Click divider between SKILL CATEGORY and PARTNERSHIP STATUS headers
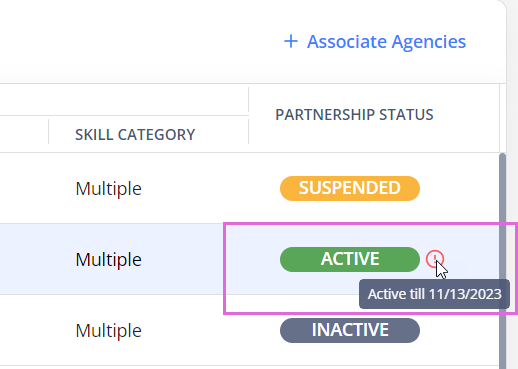This screenshot has height=369, width=518. coord(249,115)
